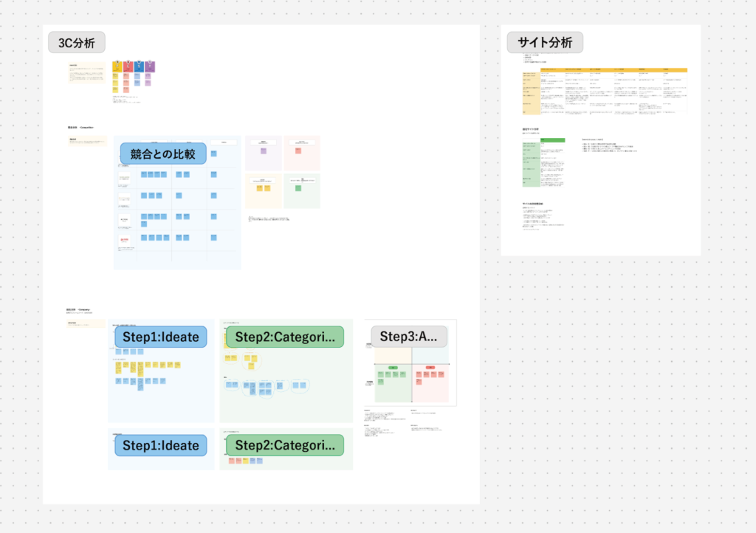Click the Step3:A... section label

pyautogui.click(x=409, y=337)
